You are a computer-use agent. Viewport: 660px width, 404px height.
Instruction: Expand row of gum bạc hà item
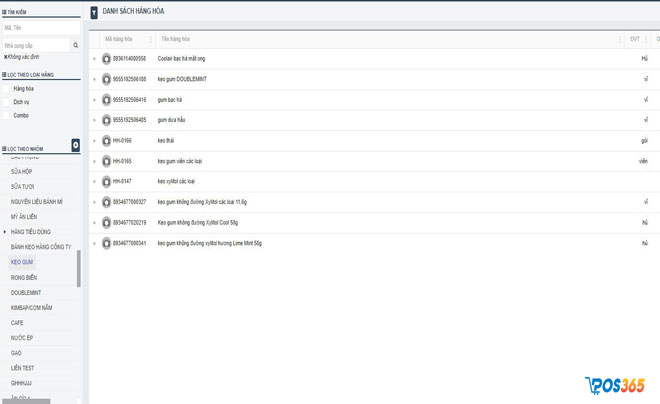94,100
